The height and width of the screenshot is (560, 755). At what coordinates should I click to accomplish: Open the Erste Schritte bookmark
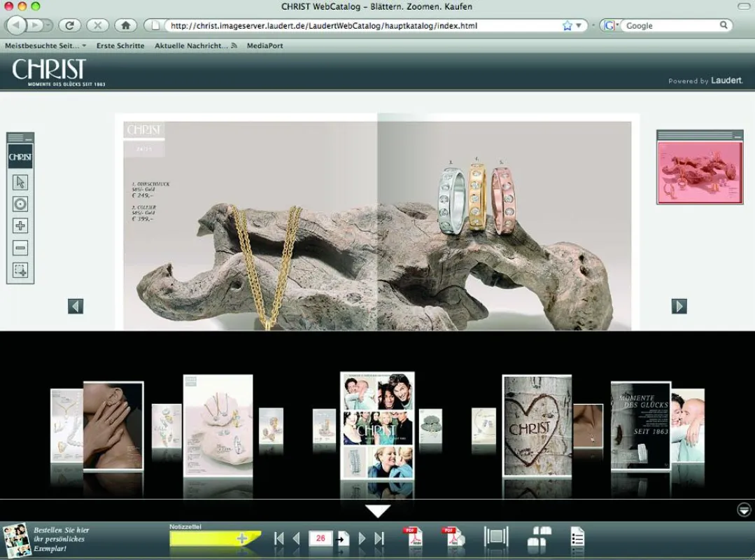click(120, 45)
